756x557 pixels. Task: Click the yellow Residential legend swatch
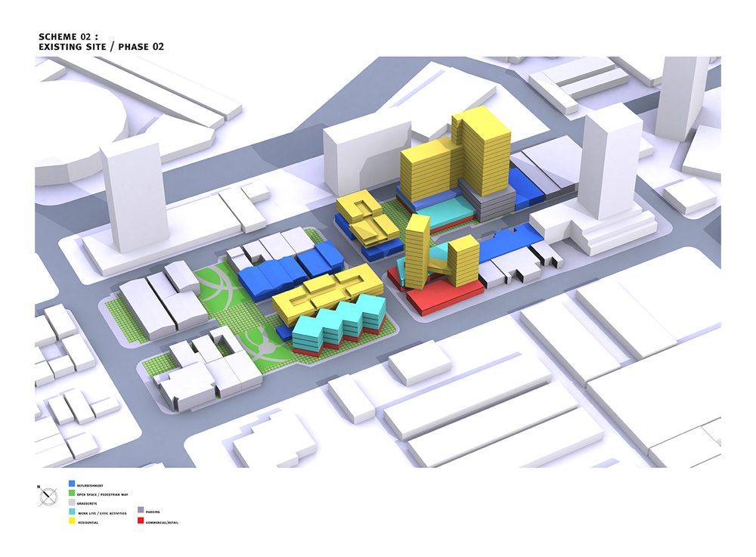(72, 521)
